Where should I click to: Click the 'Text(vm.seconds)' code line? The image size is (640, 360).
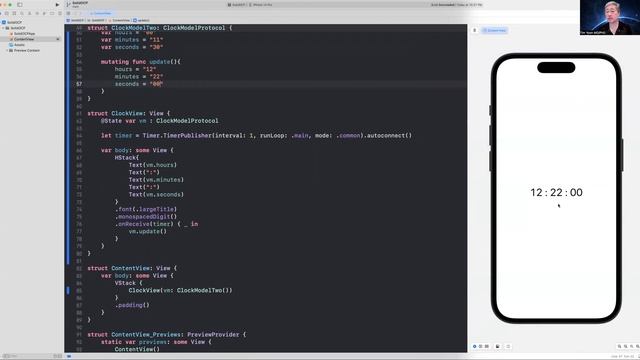[156, 195]
